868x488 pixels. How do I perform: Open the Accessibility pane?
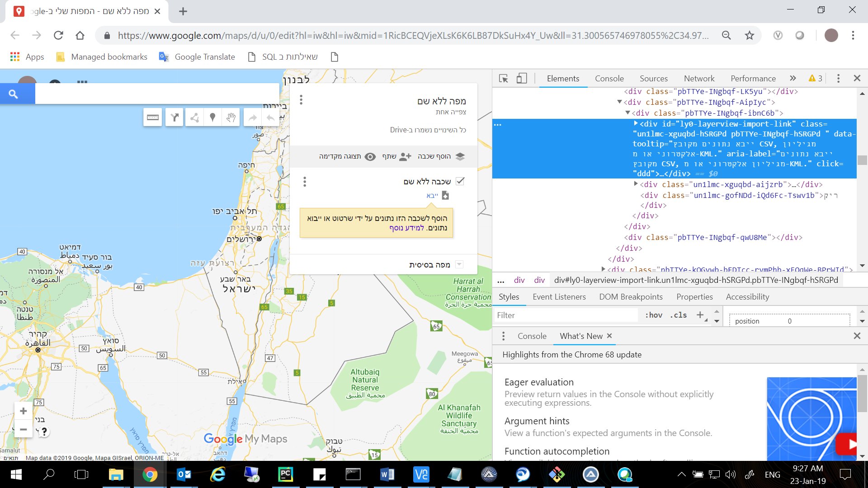click(x=747, y=297)
